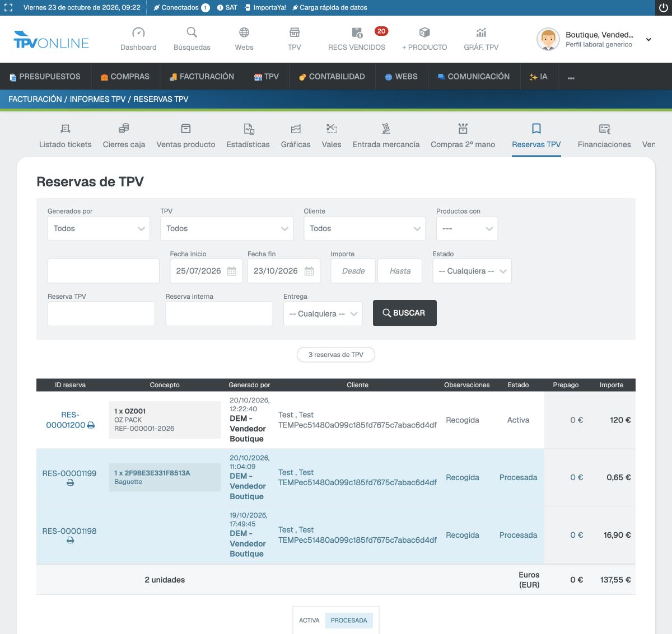Open RECS VENCIDOS overdue receipts icon
Viewport: 672px width, 634px height.
tap(357, 33)
